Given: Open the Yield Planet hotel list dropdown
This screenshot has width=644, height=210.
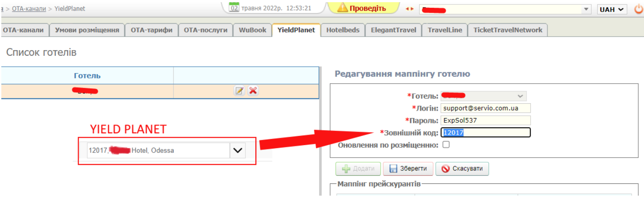Looking at the screenshot, I should tap(238, 150).
